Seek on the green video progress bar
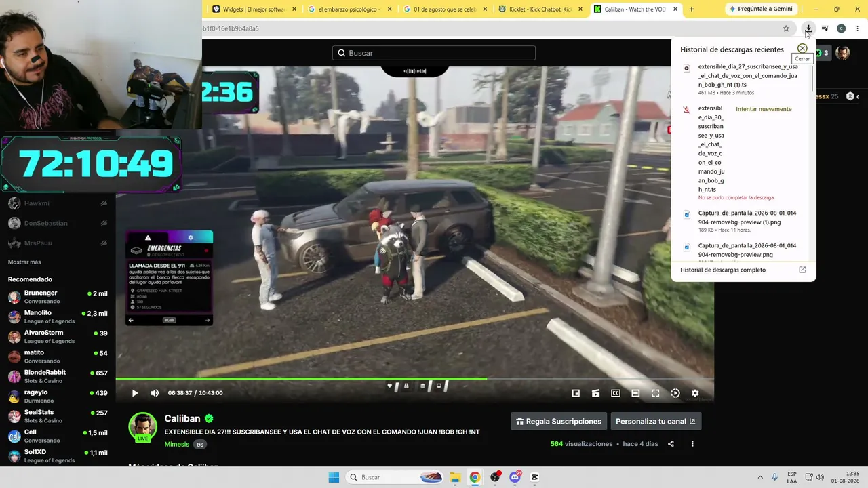 tap(414, 378)
